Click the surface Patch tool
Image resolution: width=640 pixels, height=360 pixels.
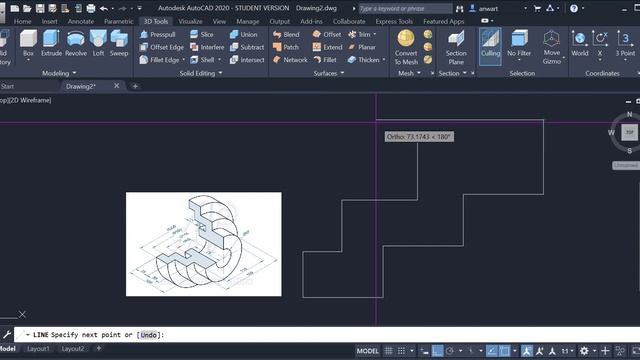pyautogui.click(x=286, y=47)
